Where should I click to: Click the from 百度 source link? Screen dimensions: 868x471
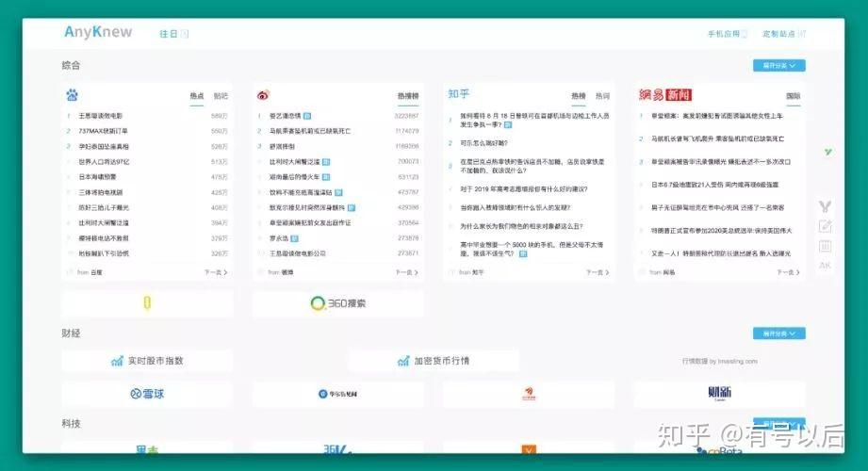(90, 272)
